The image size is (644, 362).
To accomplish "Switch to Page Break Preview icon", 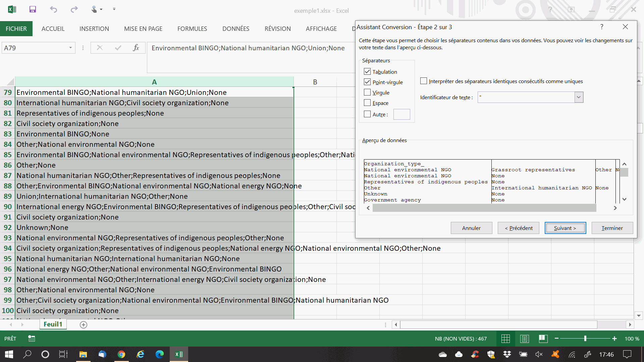I will (x=543, y=339).
